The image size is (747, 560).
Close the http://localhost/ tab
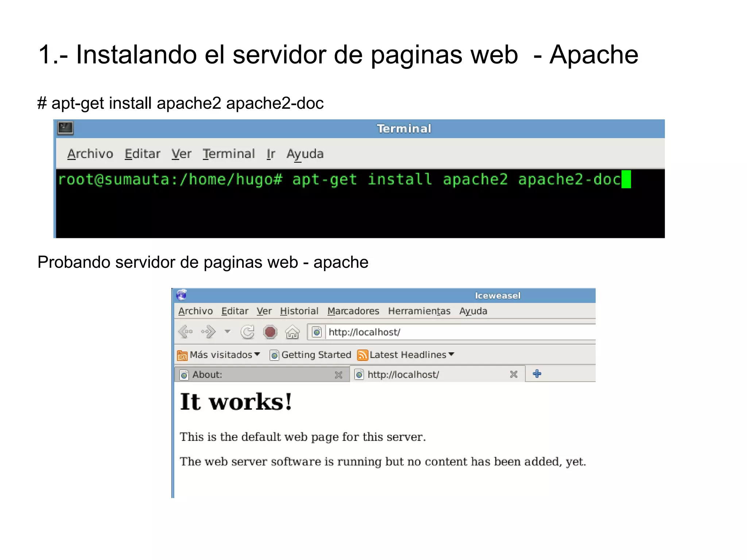pyautogui.click(x=514, y=374)
